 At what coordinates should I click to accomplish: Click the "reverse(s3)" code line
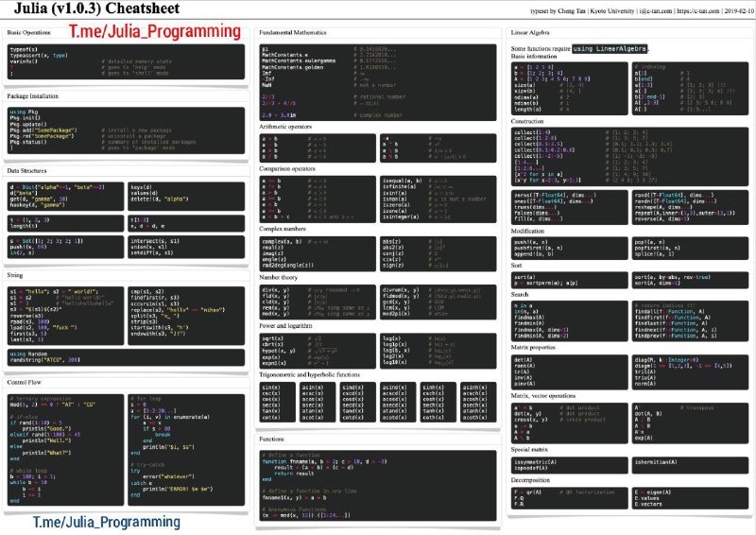(x=26, y=316)
